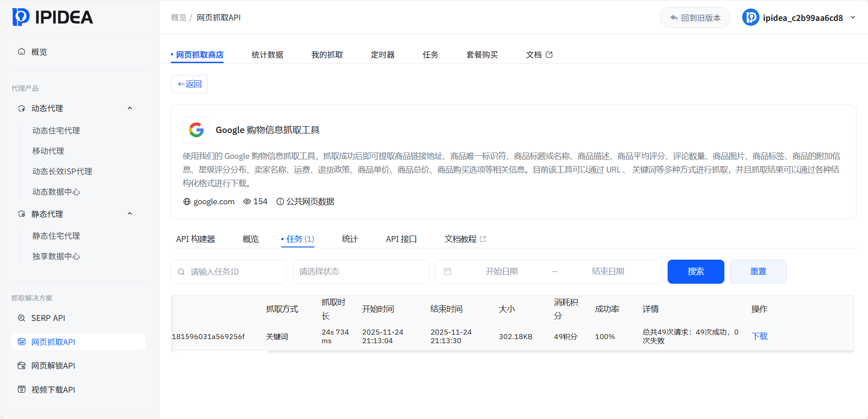Click the user avatar icon
868x419 pixels.
coord(751,18)
